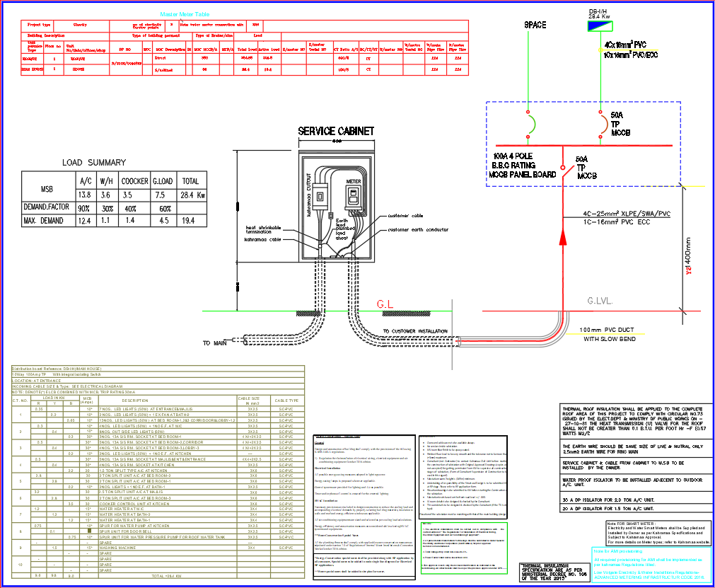Select the '4Cx16mm² PVC' cable label
This screenshot has width=715, height=588.
[625, 45]
